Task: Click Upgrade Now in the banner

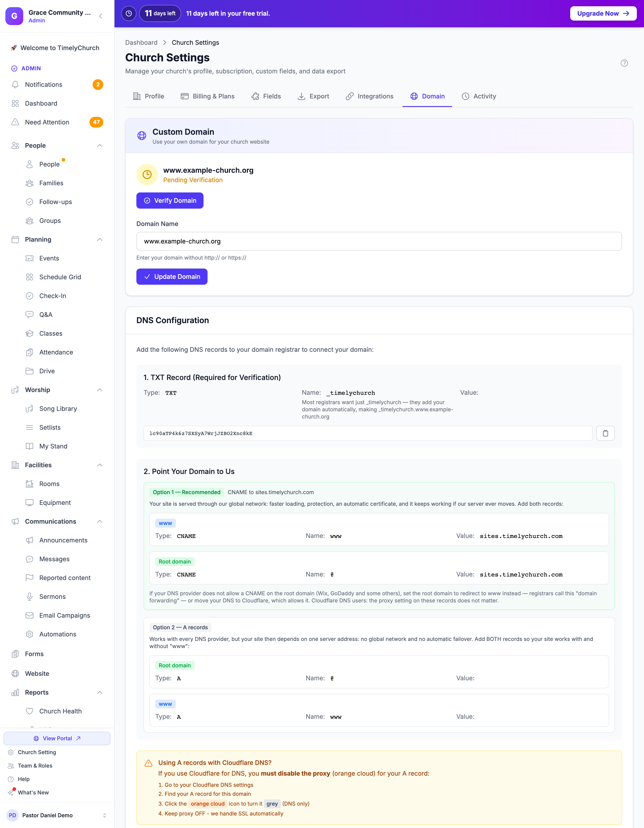Action: pyautogui.click(x=603, y=13)
